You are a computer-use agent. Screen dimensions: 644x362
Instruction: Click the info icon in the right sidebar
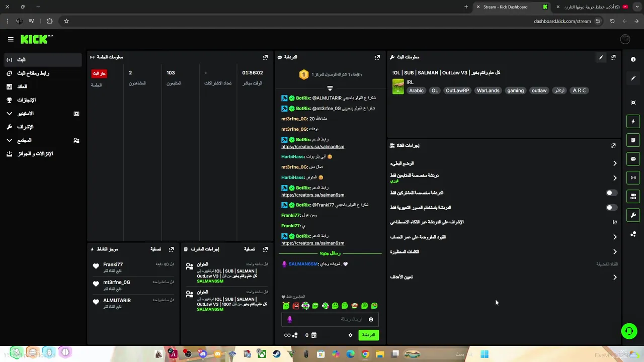[633, 59]
